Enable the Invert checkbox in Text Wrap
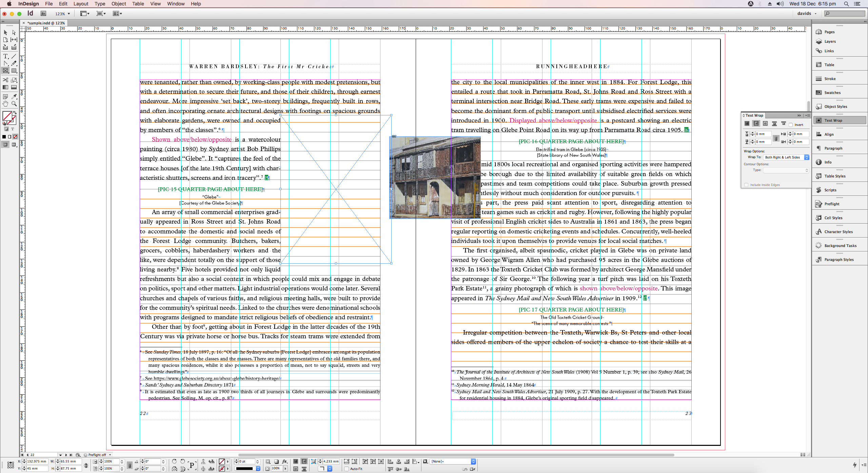 (791, 125)
